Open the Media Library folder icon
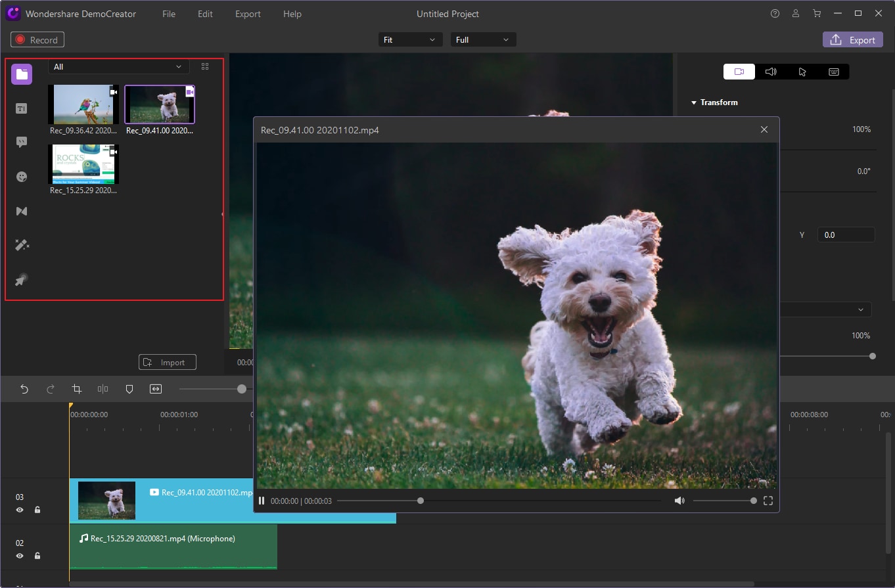This screenshot has width=895, height=588. pyautogui.click(x=22, y=74)
